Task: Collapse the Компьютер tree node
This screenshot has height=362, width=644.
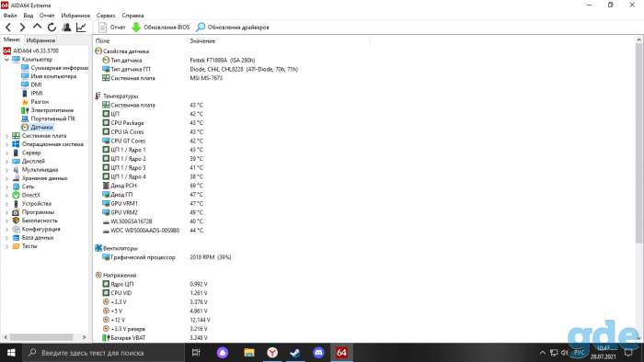Action: (6, 60)
